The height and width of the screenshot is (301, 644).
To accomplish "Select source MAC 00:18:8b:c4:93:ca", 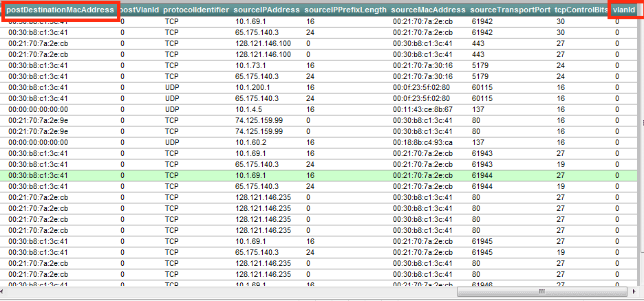I will [422, 142].
